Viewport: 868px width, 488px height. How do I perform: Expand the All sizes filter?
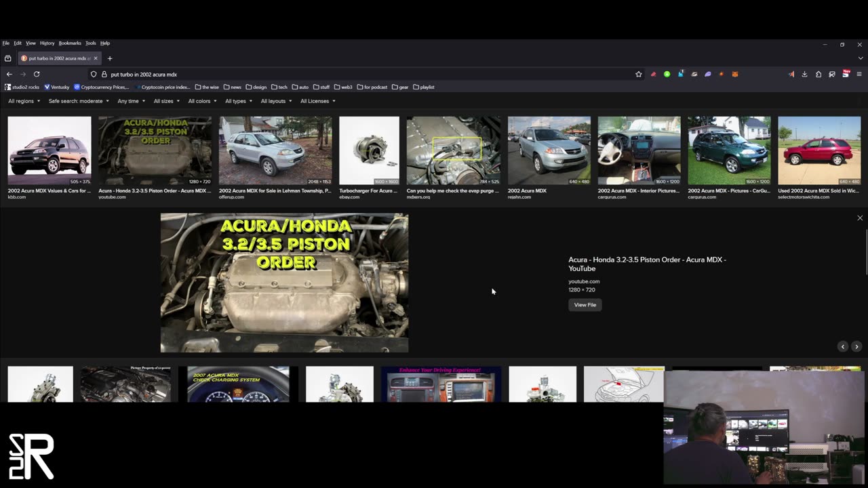(166, 101)
